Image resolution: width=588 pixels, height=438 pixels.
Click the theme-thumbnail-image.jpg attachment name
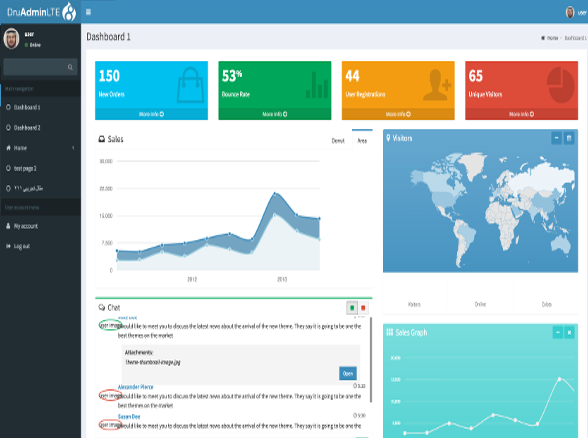tap(153, 362)
